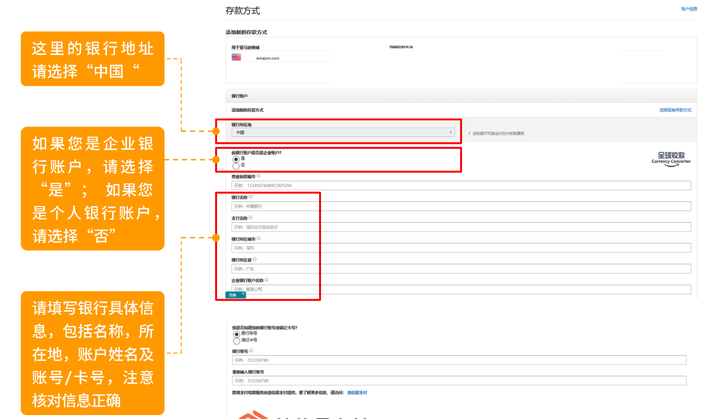
Task: Click the US flag icon beside Amazon.com
Action: tap(236, 57)
